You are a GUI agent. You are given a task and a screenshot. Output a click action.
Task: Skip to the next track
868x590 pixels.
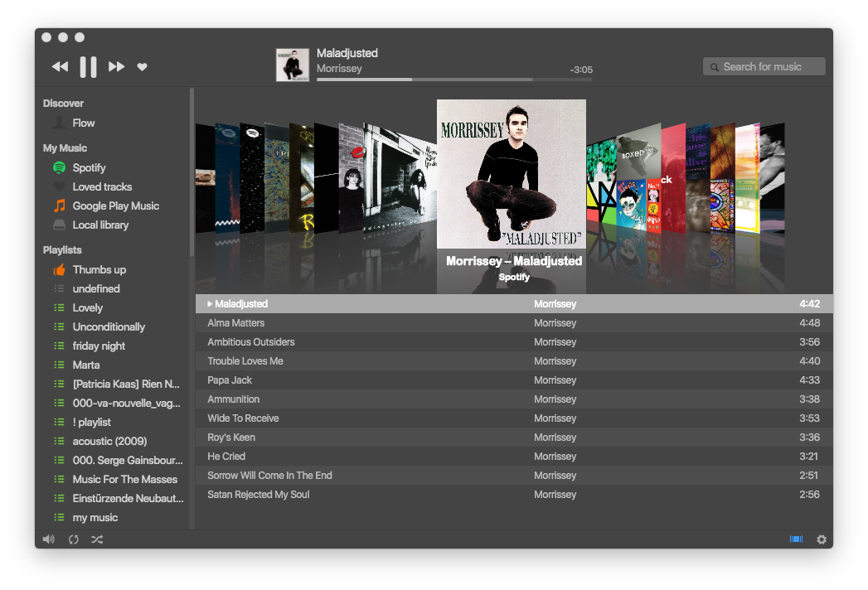pos(116,67)
